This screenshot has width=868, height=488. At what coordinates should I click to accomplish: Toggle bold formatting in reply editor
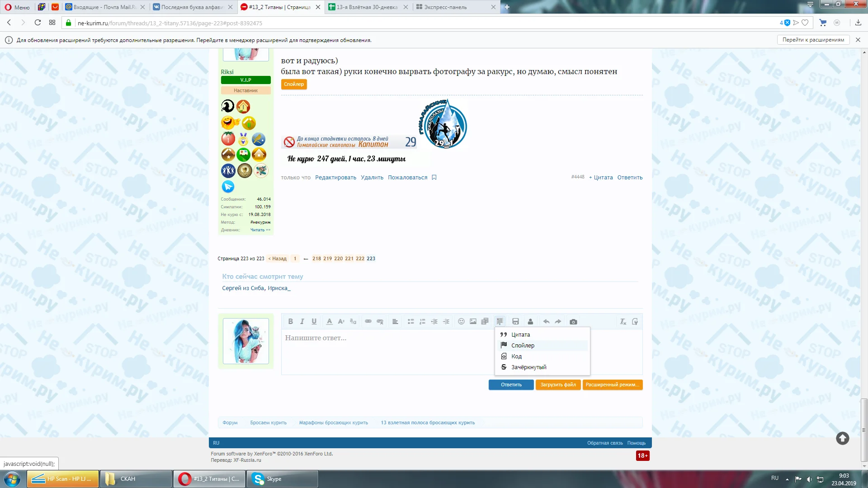(290, 322)
